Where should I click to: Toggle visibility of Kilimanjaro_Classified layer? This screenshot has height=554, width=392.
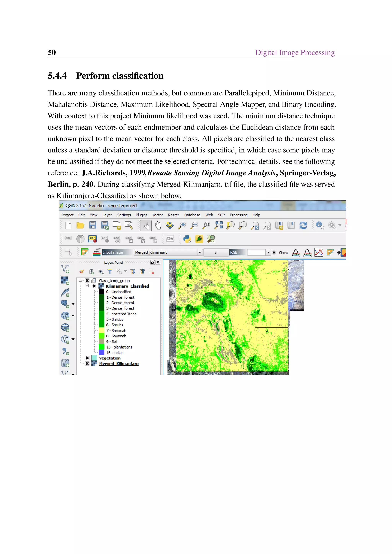pyautogui.click(x=94, y=286)
